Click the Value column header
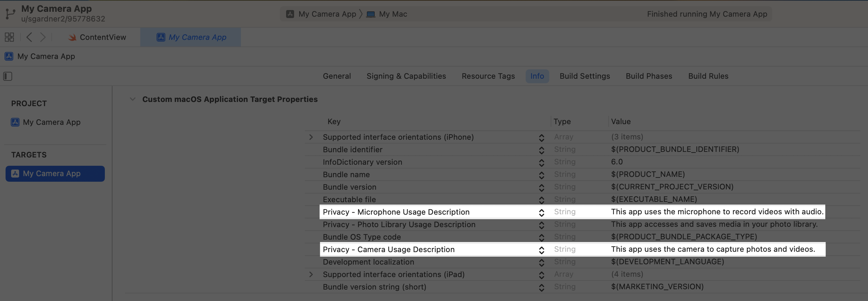The height and width of the screenshot is (301, 868). [621, 121]
